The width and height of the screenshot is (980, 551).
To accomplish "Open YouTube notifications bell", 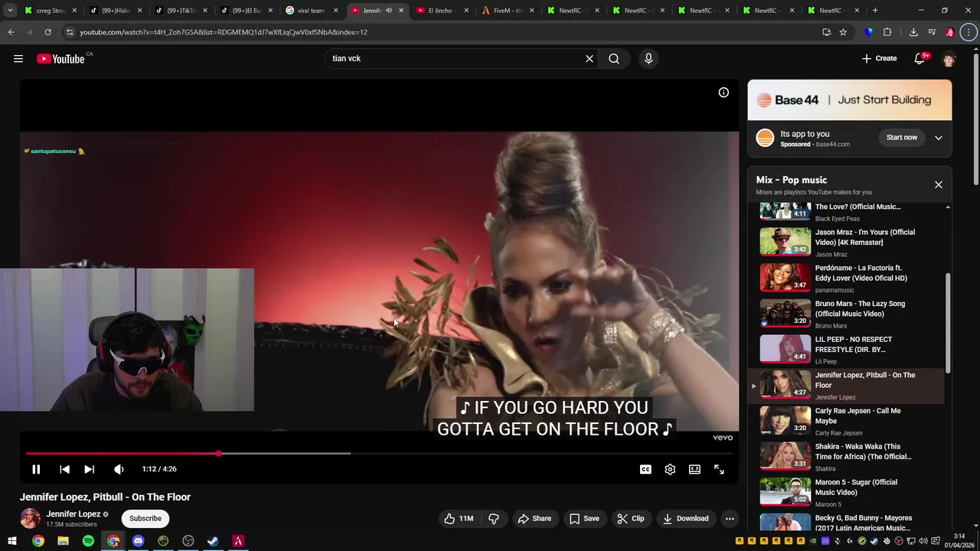I will pos(920,59).
